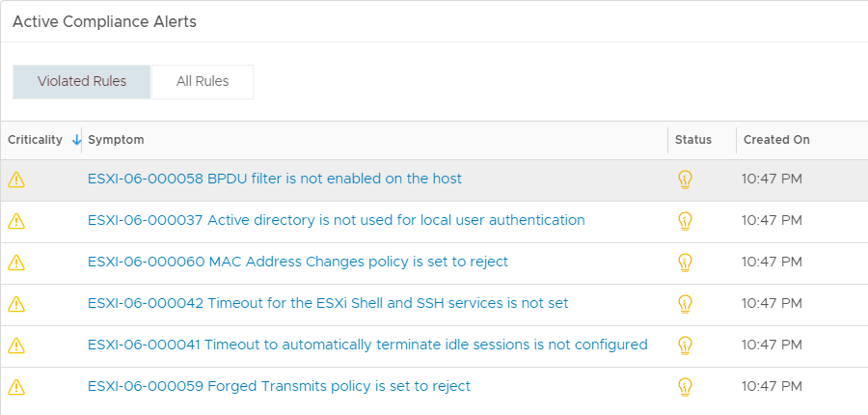The width and height of the screenshot is (868, 415).
Task: Toggle sort arrow on Criticality column
Action: click(76, 140)
